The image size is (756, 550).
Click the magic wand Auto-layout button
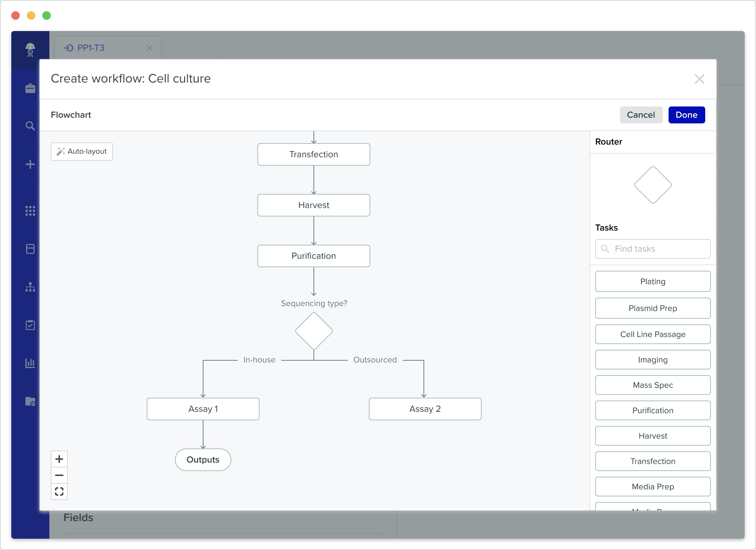coord(82,152)
